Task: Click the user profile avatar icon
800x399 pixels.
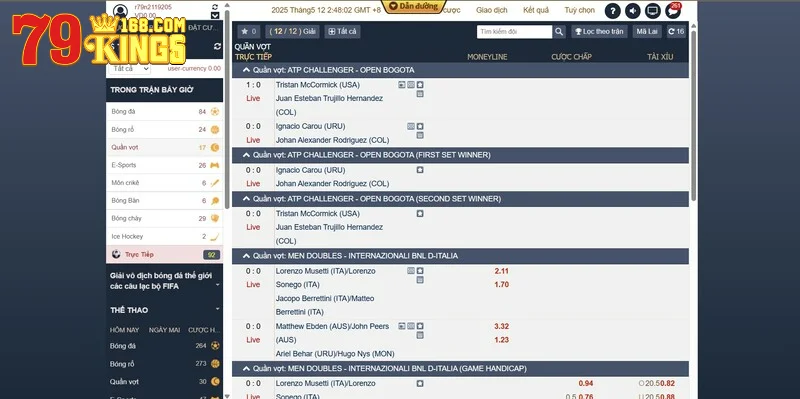Action: pyautogui.click(x=120, y=11)
